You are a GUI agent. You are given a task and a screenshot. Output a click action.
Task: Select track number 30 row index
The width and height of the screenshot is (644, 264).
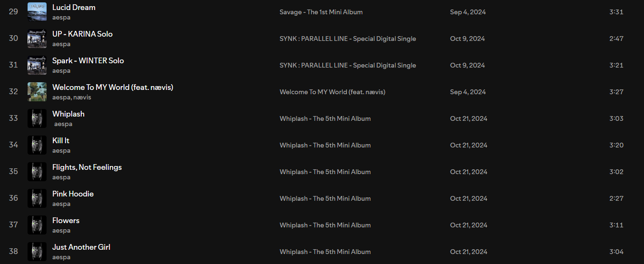tap(13, 38)
